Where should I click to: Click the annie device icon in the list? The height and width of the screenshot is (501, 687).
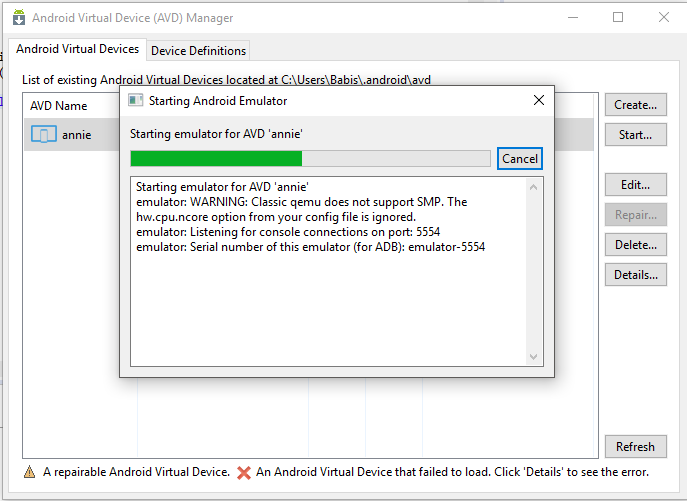coord(43,134)
